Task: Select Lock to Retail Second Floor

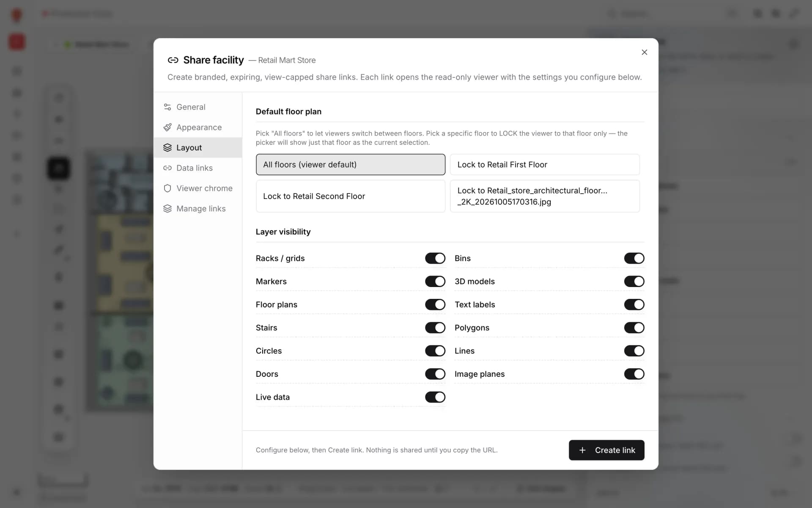Action: pyautogui.click(x=350, y=196)
